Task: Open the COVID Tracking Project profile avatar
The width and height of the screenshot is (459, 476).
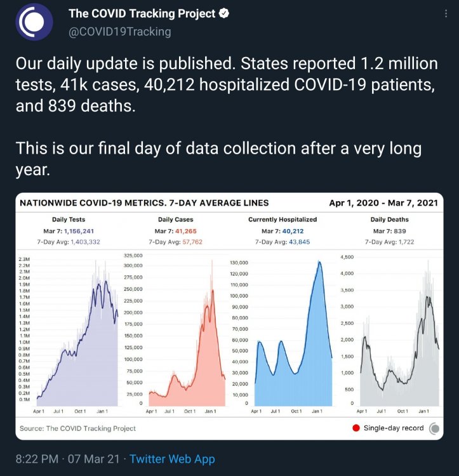Action: [34, 22]
